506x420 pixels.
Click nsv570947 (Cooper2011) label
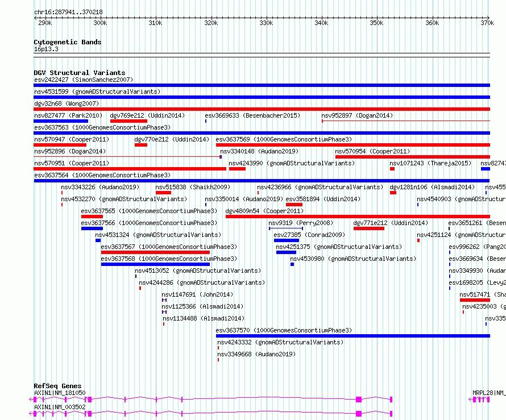[x=72, y=139]
